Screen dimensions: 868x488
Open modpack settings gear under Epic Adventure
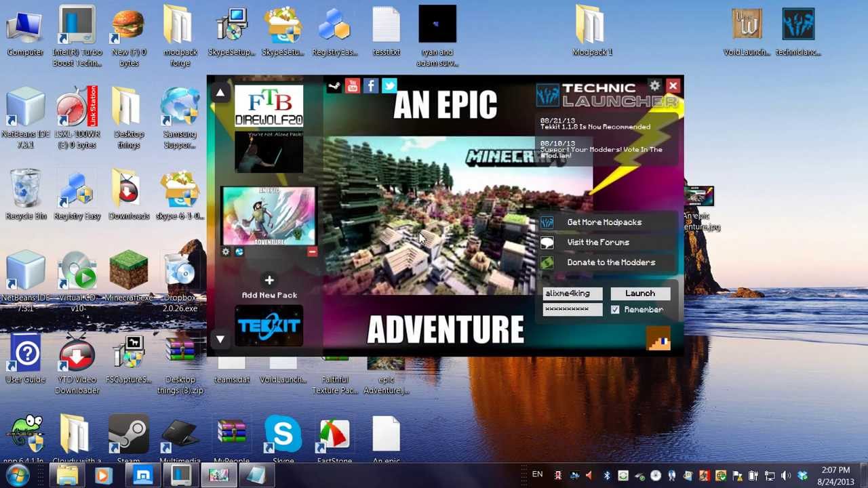pos(226,252)
